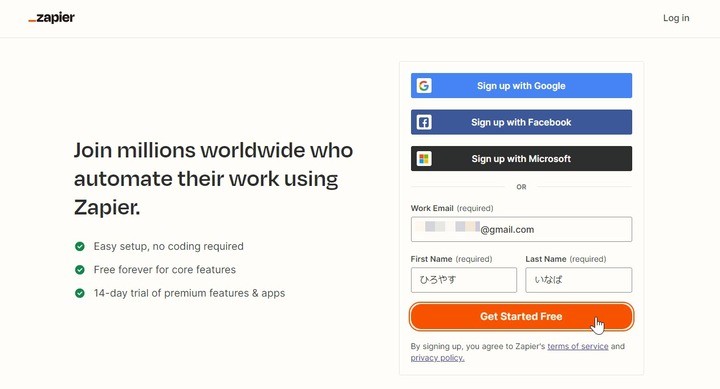Click checkmark icon beside 14-day trial
Image resolution: width=720 pixels, height=389 pixels.
coord(80,293)
